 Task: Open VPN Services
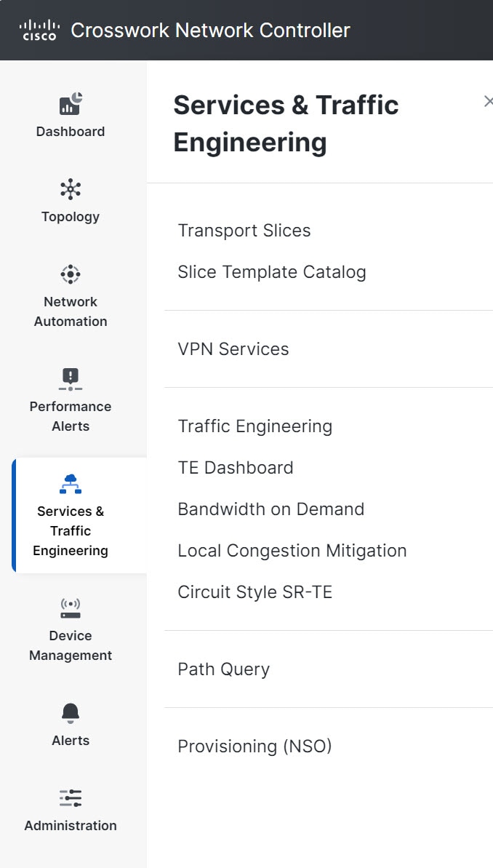pyautogui.click(x=232, y=349)
